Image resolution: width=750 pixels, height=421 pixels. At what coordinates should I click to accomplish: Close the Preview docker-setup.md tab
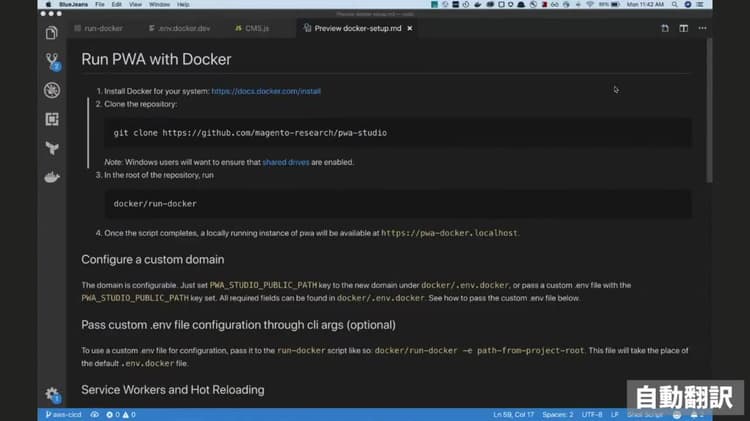pos(410,28)
